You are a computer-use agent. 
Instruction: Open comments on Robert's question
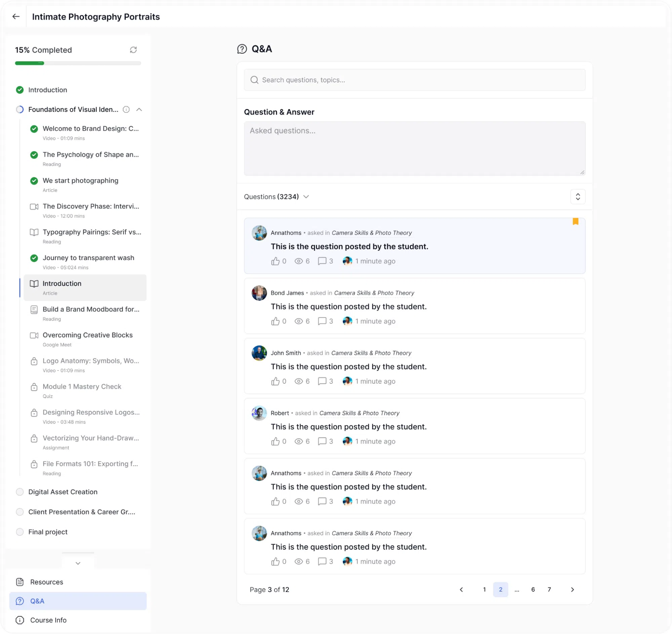322,441
